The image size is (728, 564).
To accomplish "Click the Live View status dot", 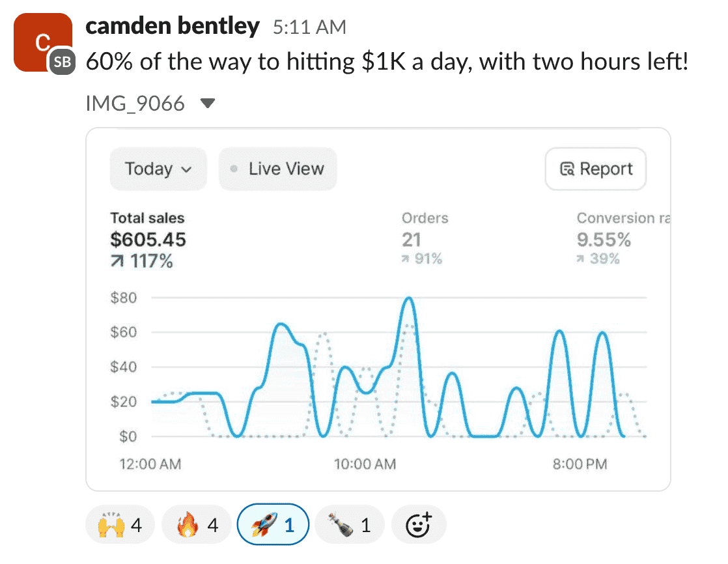I will pyautogui.click(x=234, y=169).
